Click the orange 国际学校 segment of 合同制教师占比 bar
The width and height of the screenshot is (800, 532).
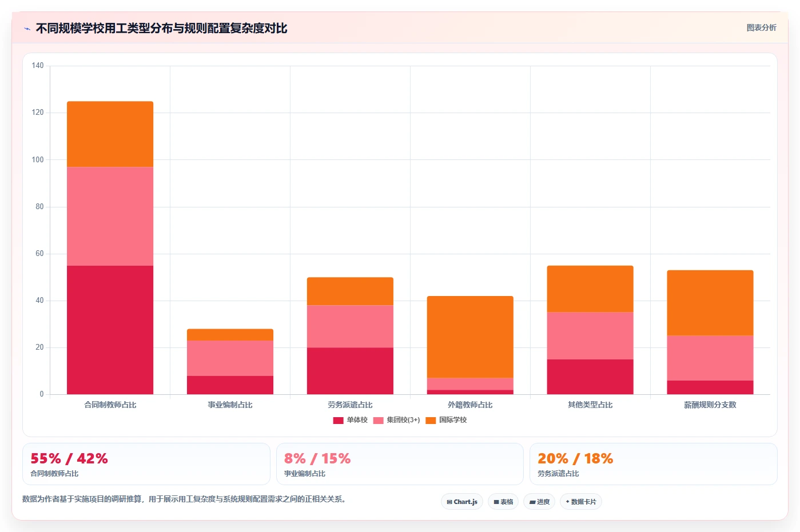(x=110, y=134)
